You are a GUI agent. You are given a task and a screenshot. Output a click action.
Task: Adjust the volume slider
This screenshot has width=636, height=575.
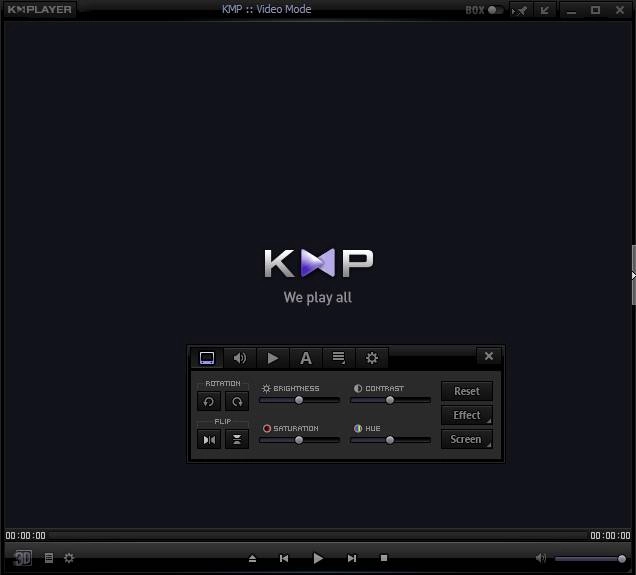point(590,559)
